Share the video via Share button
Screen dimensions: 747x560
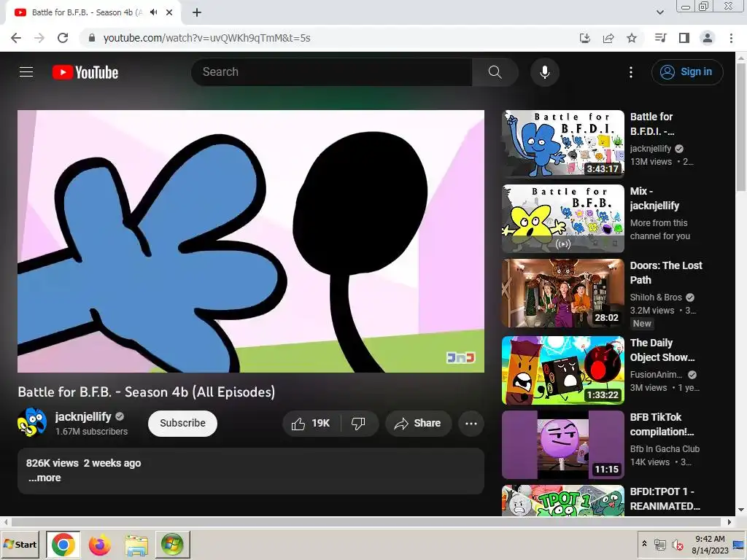(418, 424)
